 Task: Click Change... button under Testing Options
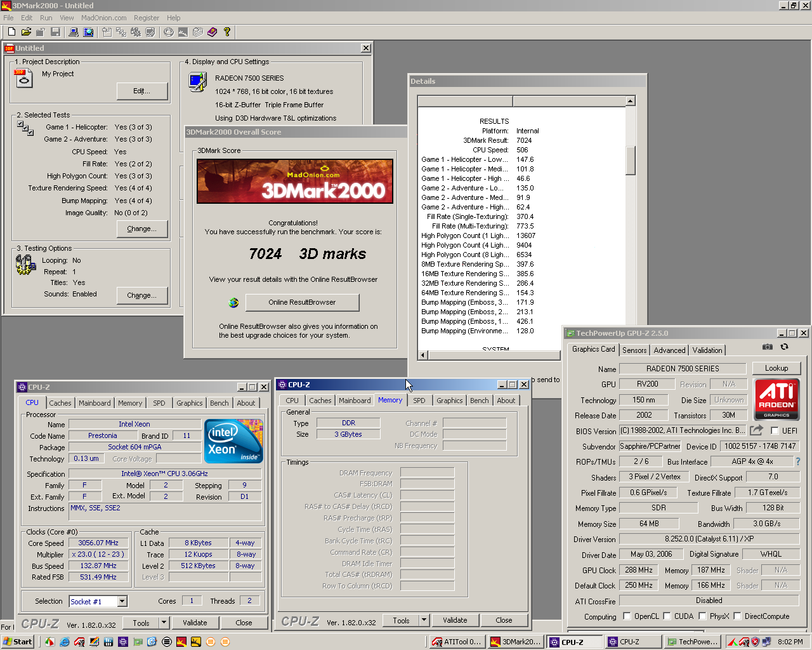(x=142, y=295)
